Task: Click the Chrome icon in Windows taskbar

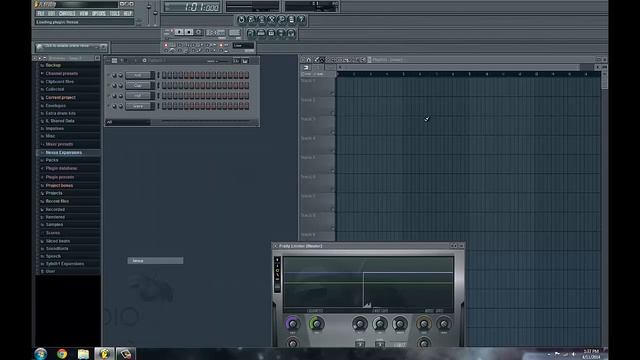Action: click(62, 353)
